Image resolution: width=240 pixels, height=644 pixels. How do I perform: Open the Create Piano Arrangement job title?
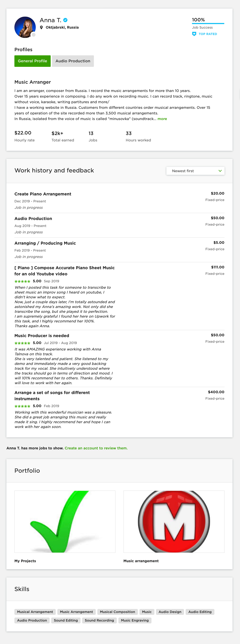[x=43, y=194]
